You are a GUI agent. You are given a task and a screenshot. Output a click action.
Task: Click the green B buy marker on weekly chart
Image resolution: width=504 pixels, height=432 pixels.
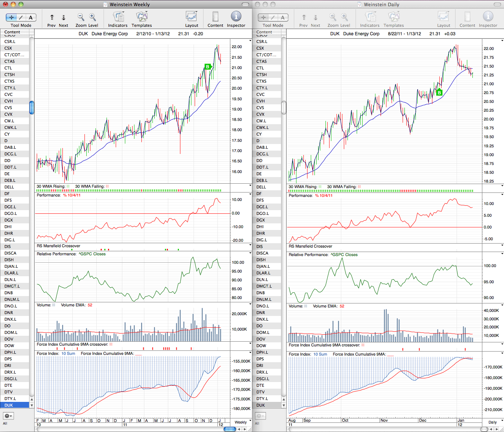pos(208,66)
